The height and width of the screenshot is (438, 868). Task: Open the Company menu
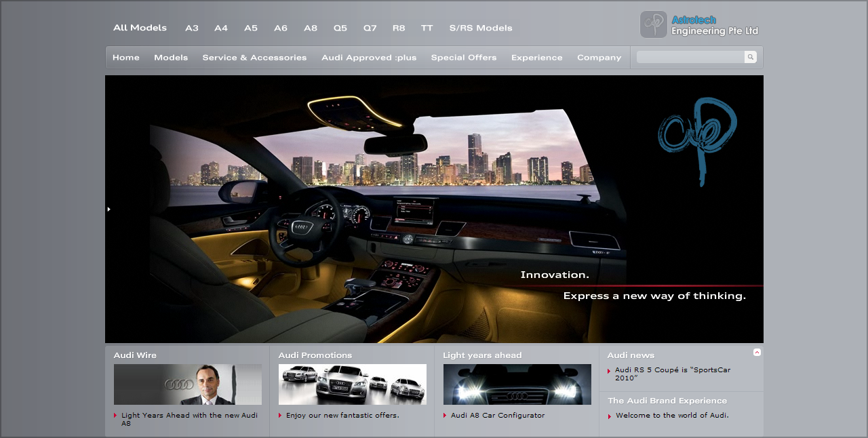[599, 58]
